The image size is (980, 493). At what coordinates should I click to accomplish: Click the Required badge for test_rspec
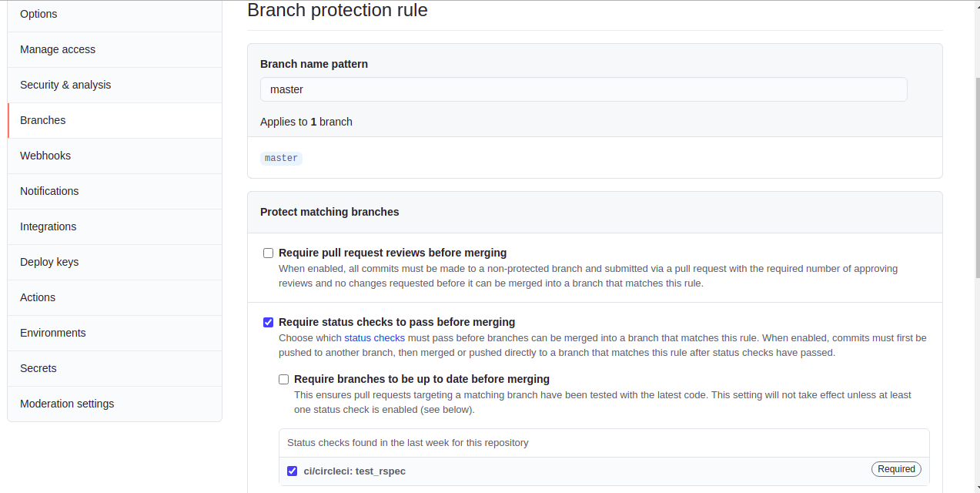(x=896, y=469)
